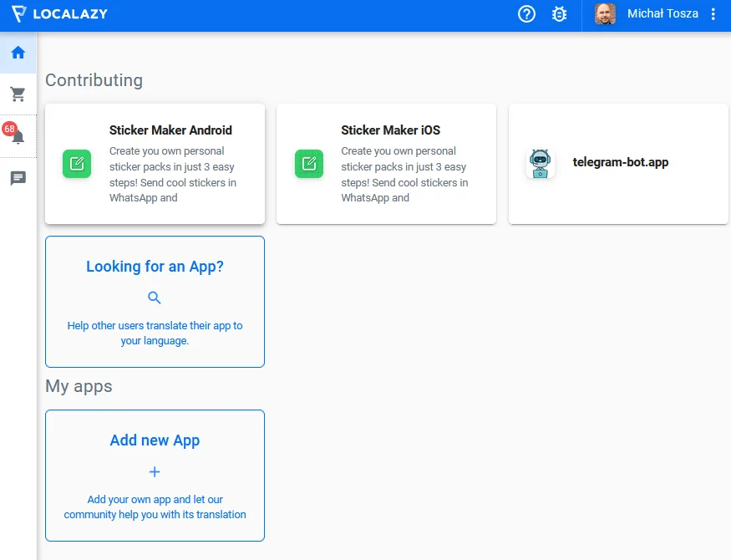The height and width of the screenshot is (560, 731).
Task: Click the Michał Tosza profile avatar
Action: tap(604, 13)
